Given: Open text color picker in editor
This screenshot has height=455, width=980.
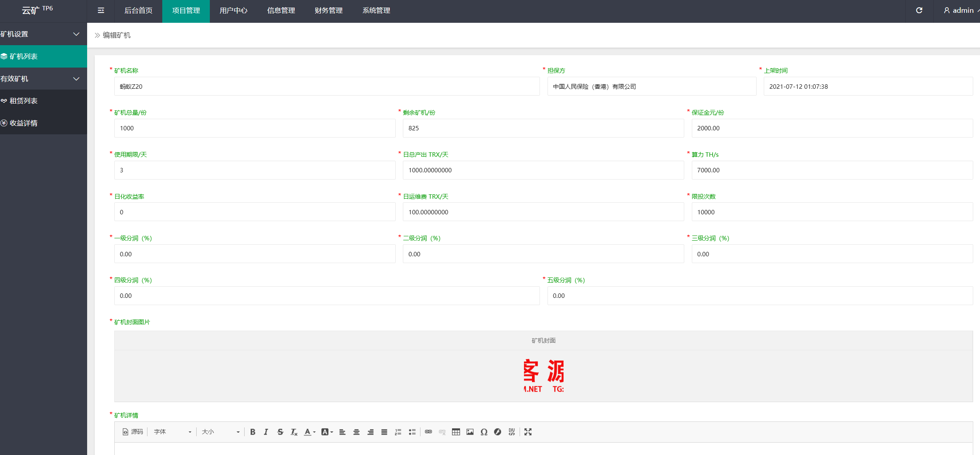Looking at the screenshot, I should (x=309, y=432).
